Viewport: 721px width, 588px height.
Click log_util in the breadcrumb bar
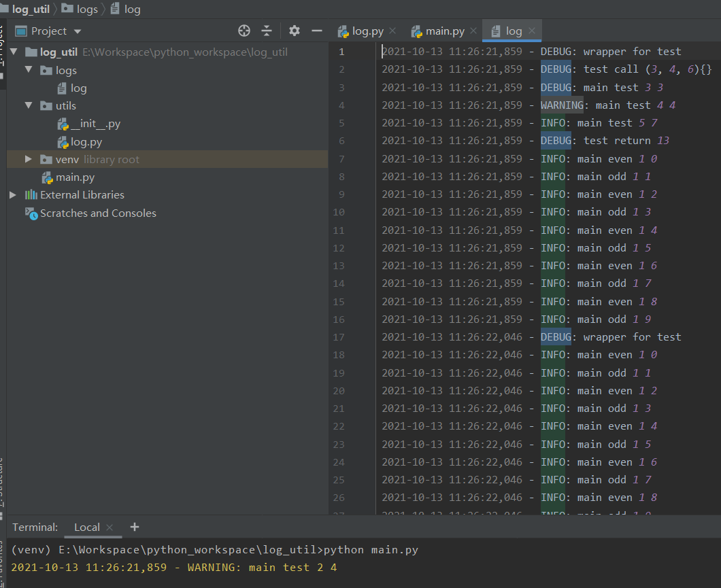(31, 10)
